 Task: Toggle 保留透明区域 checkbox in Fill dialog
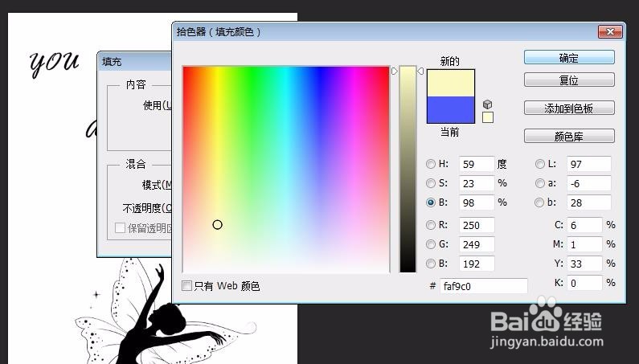120,228
